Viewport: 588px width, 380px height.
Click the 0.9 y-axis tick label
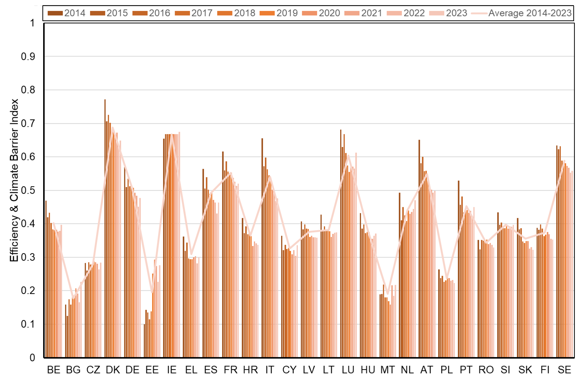(x=28, y=56)
